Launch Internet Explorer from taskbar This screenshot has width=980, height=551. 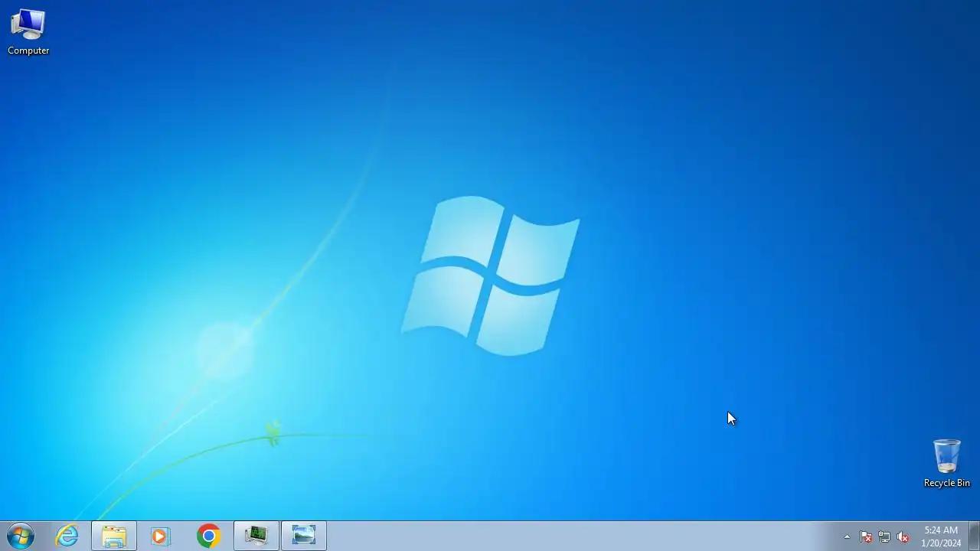pyautogui.click(x=67, y=536)
